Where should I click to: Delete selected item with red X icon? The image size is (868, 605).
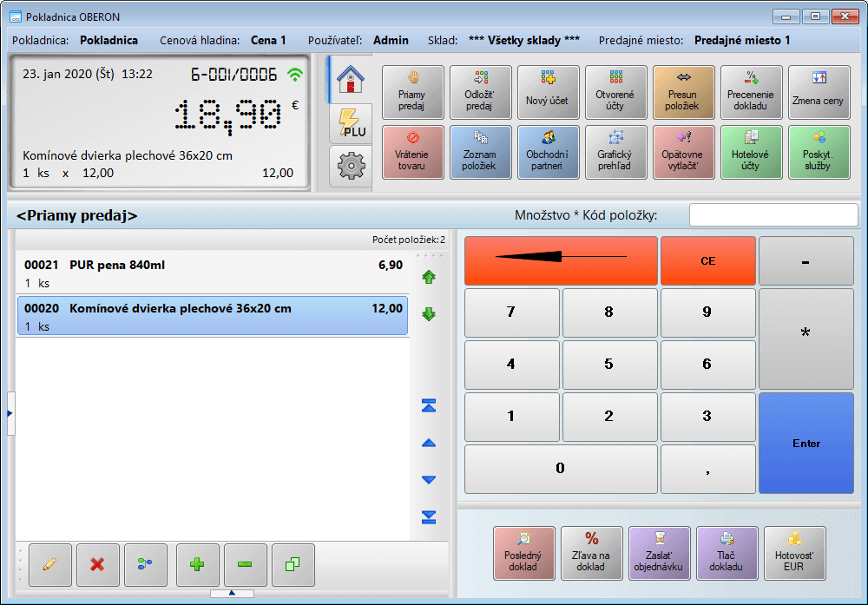coord(97,565)
